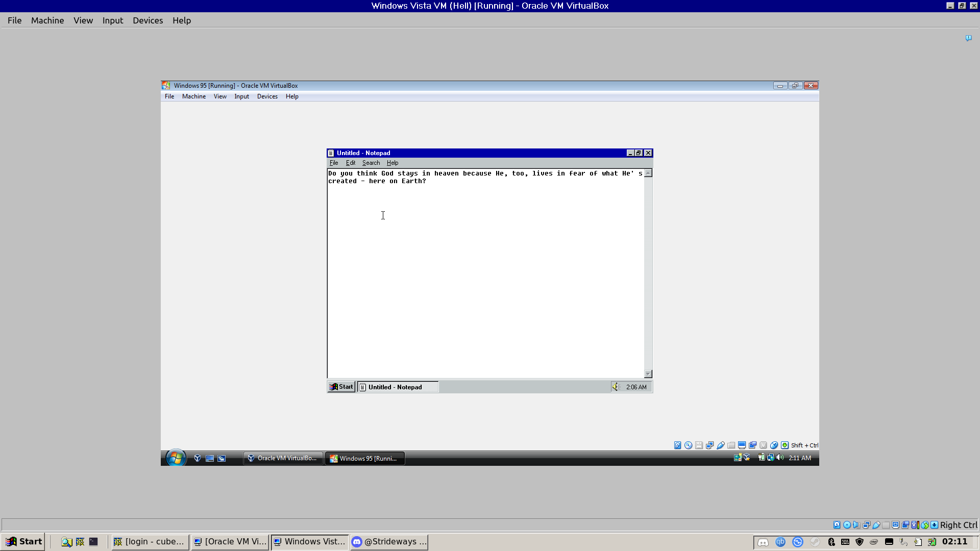Open the host VirtualBox View menu
The image size is (980, 551).
[x=83, y=20]
